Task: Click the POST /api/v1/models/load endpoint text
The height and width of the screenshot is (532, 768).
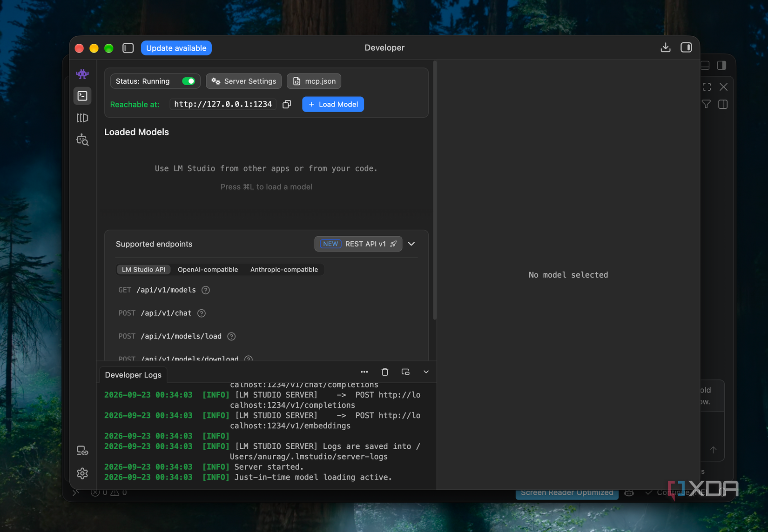Action: tap(170, 336)
